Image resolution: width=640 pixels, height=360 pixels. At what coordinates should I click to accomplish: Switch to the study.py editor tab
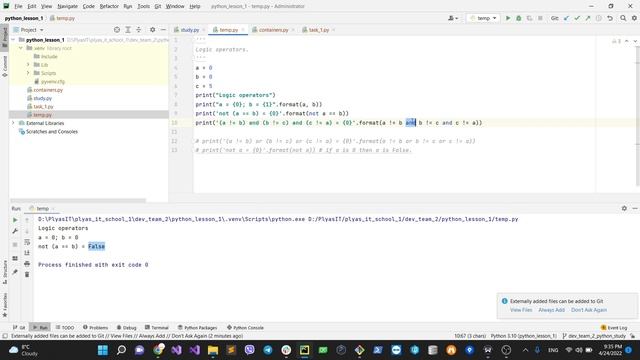pos(189,30)
